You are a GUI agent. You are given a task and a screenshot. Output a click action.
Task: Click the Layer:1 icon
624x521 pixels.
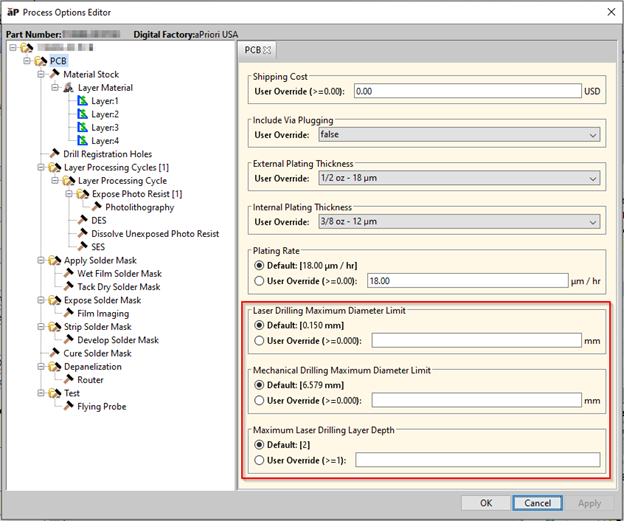[82, 101]
